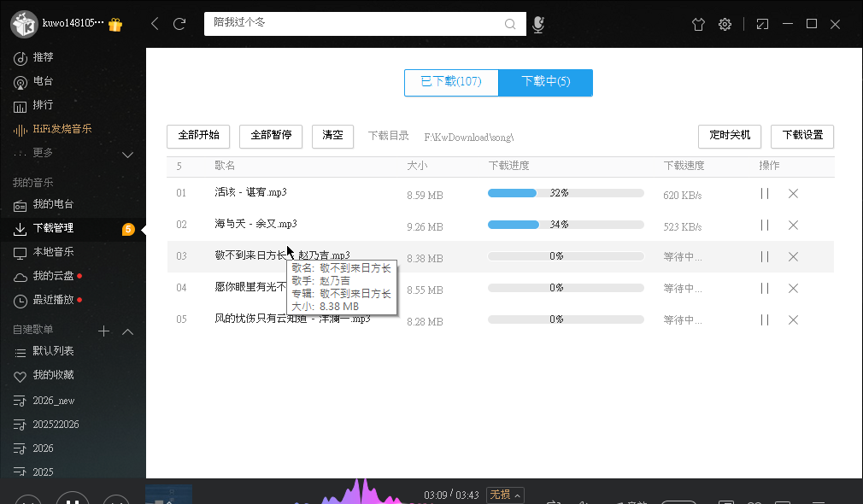Click the microphone voice search icon
This screenshot has width=863, height=504.
[x=538, y=24]
